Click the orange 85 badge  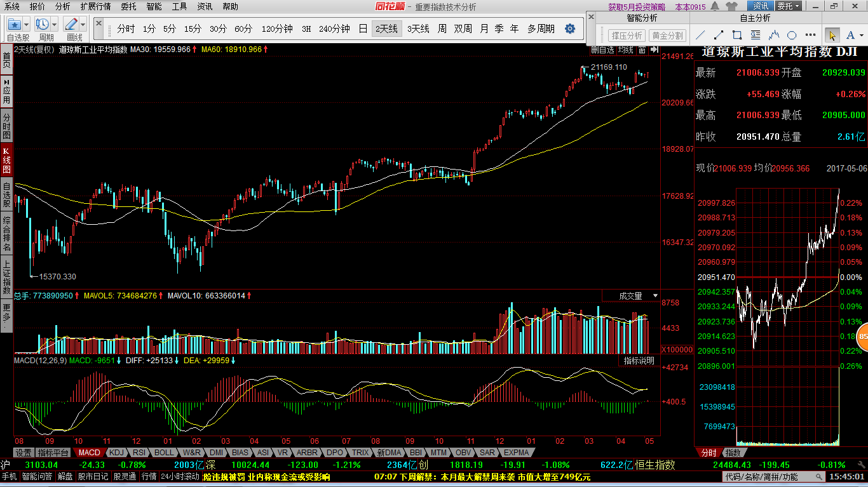point(862,337)
